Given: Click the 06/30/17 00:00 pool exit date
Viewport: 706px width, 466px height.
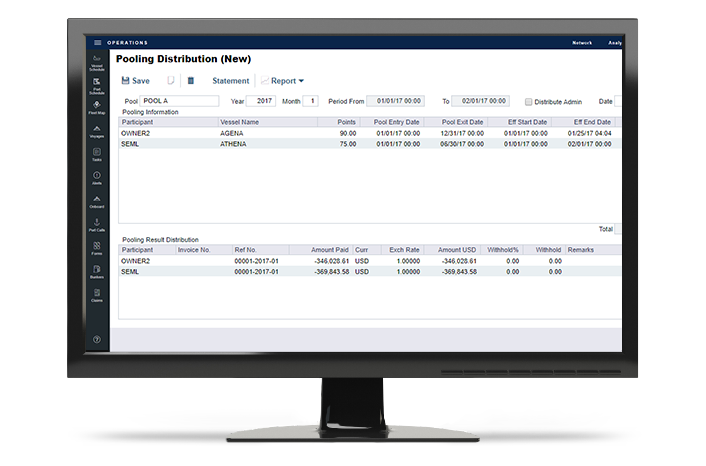Looking at the screenshot, I should tap(462, 144).
